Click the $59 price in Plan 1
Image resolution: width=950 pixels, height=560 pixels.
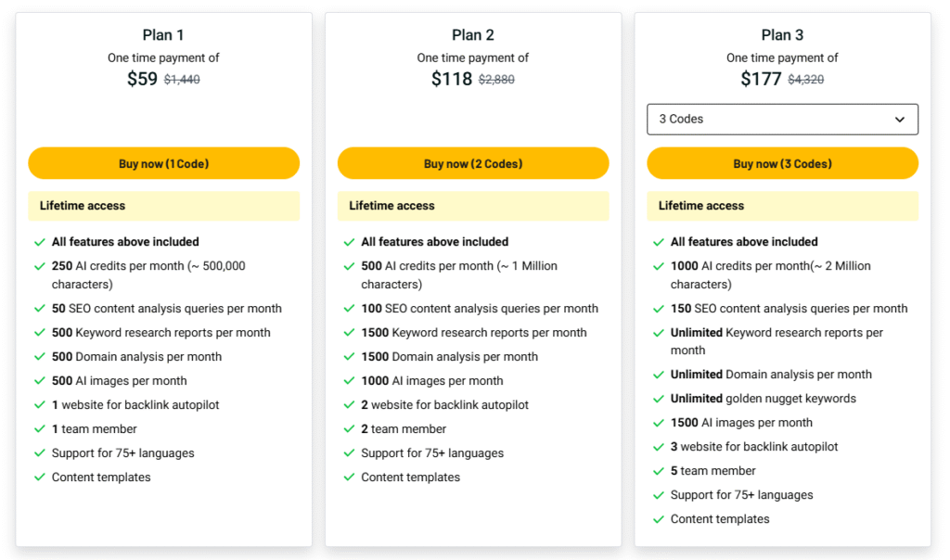click(x=142, y=79)
